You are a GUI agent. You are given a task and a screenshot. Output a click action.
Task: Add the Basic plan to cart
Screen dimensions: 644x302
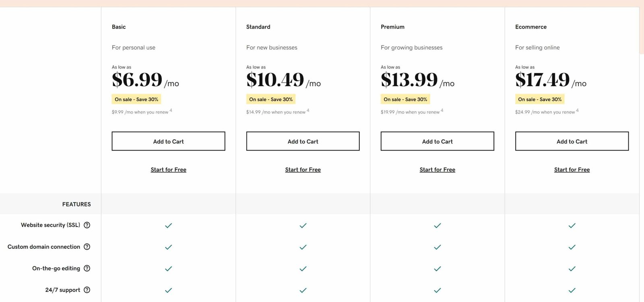tap(168, 141)
